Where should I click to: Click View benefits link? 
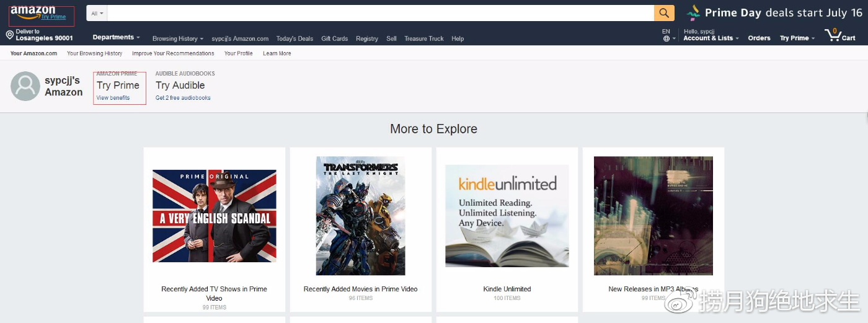click(113, 98)
